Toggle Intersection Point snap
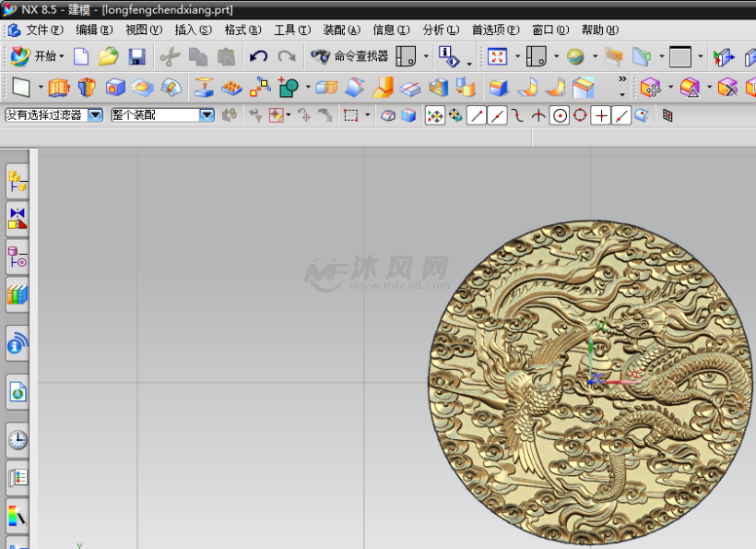The image size is (756, 549). [x=538, y=115]
